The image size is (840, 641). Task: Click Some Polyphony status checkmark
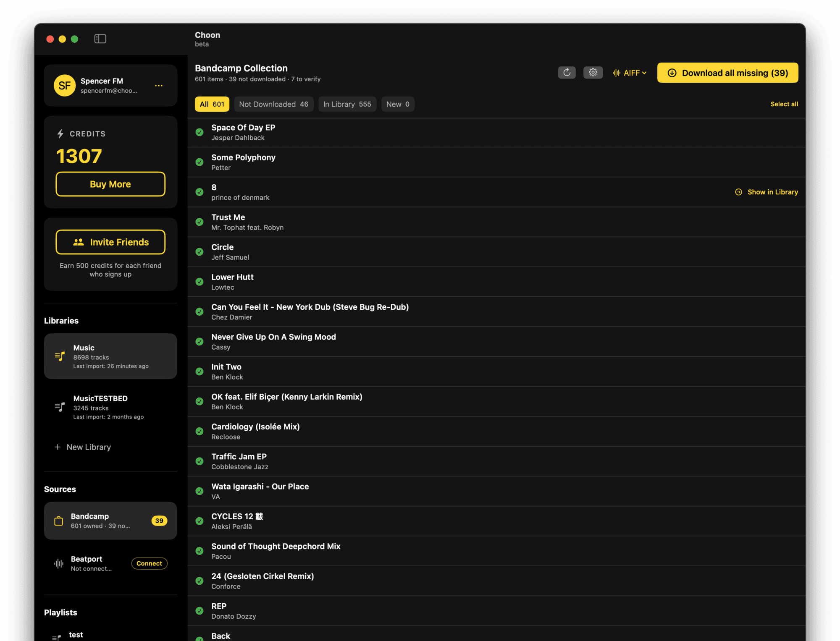tap(199, 162)
